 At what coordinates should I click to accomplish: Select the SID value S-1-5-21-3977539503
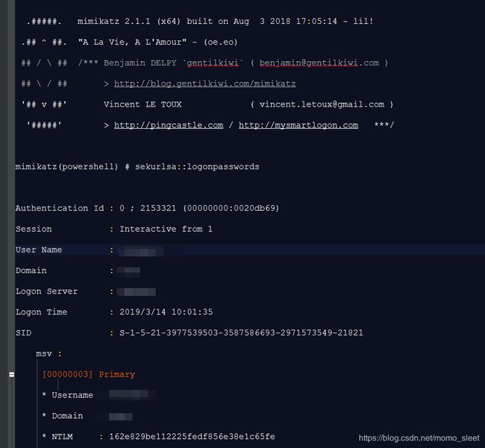pos(241,332)
